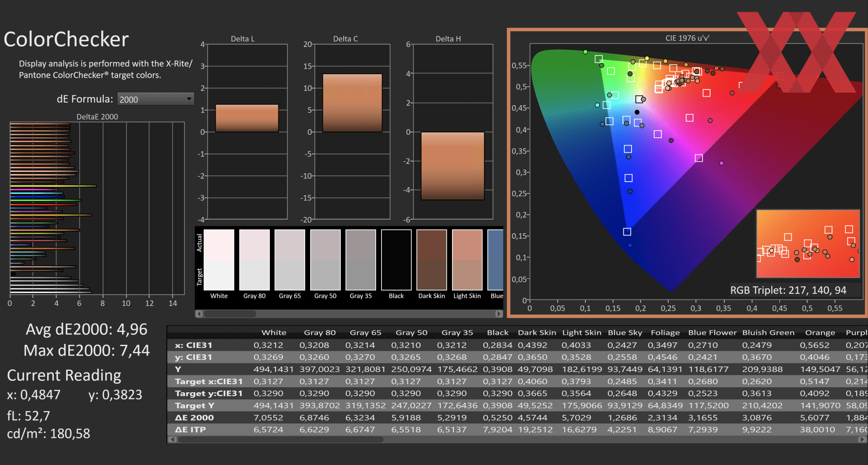Click the cd/m²: 180,58 reading
Viewport: 868px width, 465px height.
pyautogui.click(x=48, y=433)
